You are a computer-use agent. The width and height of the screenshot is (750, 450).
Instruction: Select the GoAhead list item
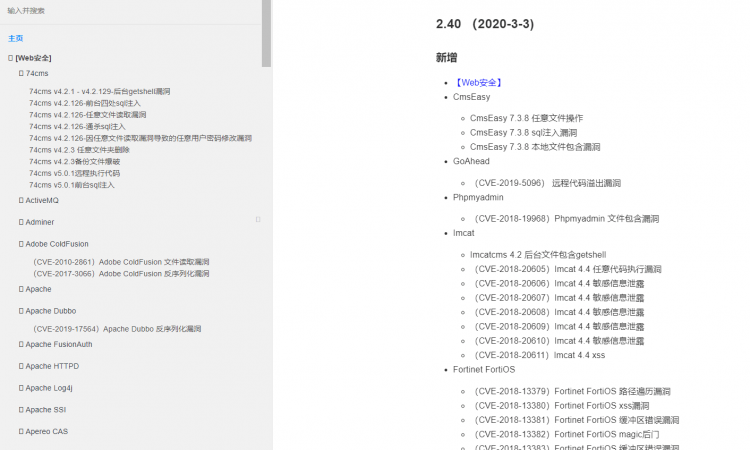(x=471, y=161)
